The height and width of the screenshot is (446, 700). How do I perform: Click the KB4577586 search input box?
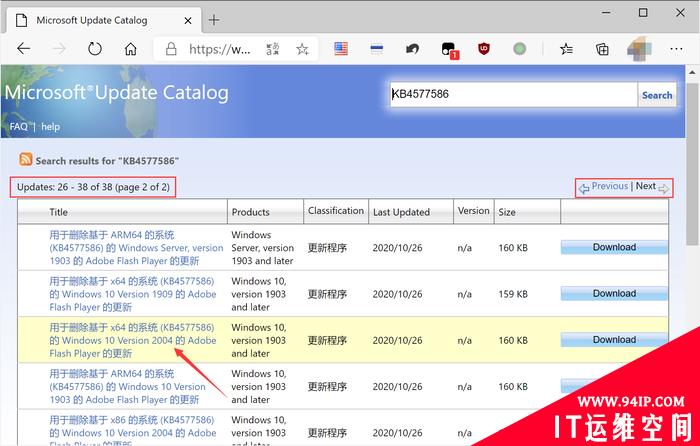click(x=513, y=94)
